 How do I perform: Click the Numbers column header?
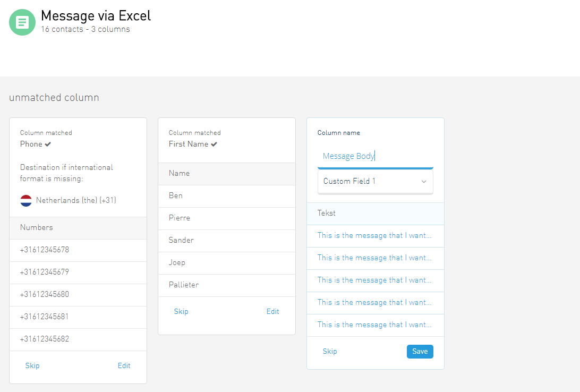(x=78, y=228)
